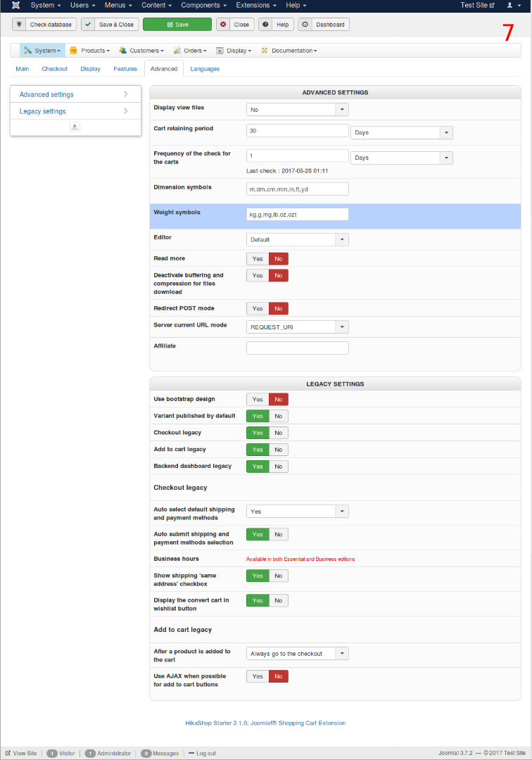Expand the Server current URL mode dropdown
Screen dimensions: 532x760
coord(298,327)
